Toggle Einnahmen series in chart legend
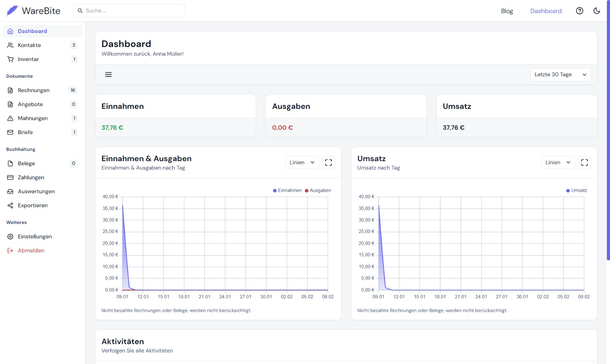This screenshot has width=610, height=364. pyautogui.click(x=287, y=191)
